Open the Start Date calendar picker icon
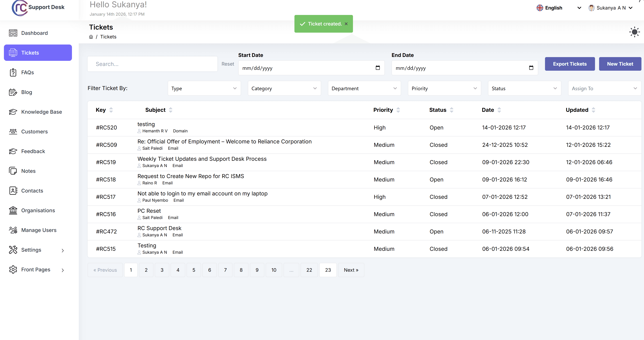The width and height of the screenshot is (644, 340). click(377, 68)
